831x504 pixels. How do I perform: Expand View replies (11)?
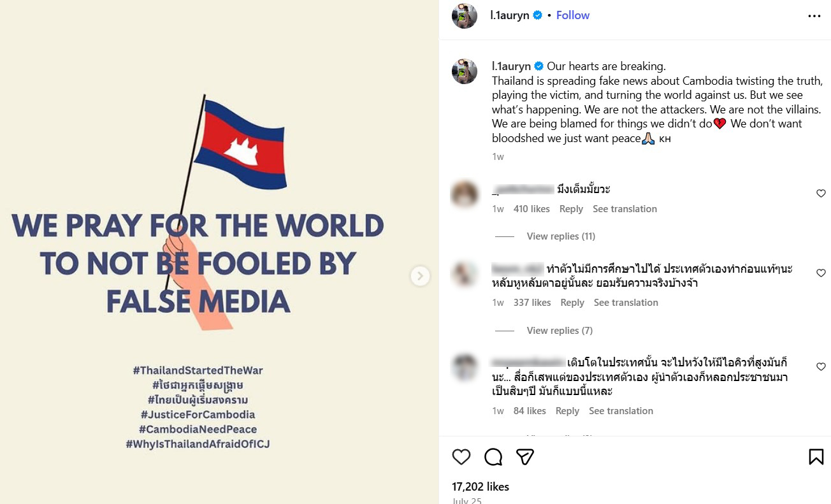pos(561,236)
